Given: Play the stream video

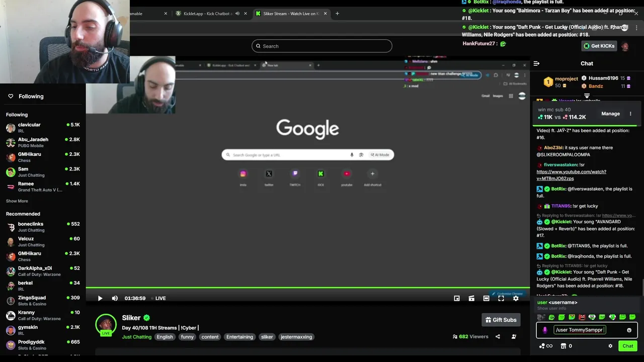Looking at the screenshot, I should pyautogui.click(x=100, y=298).
